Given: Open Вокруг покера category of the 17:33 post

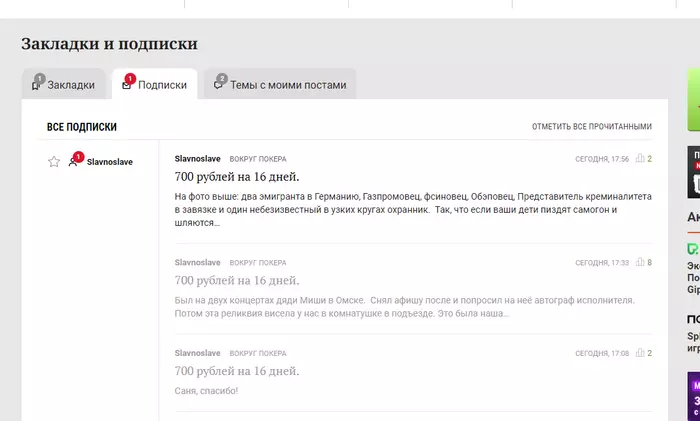Looking at the screenshot, I should click(x=258, y=263).
